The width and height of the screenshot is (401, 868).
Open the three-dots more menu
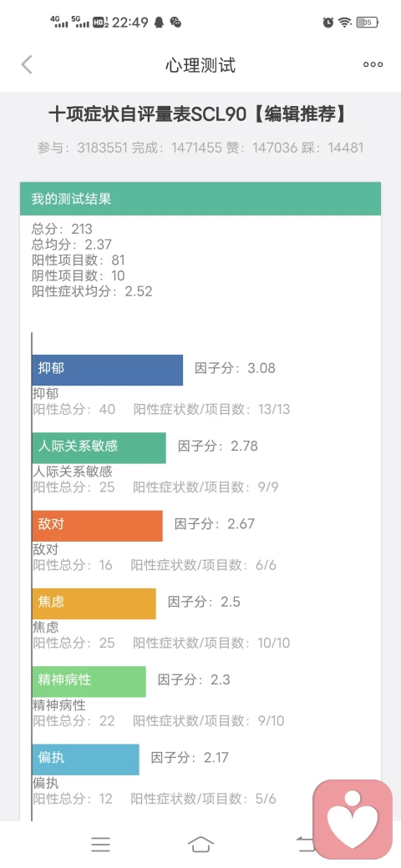click(373, 65)
